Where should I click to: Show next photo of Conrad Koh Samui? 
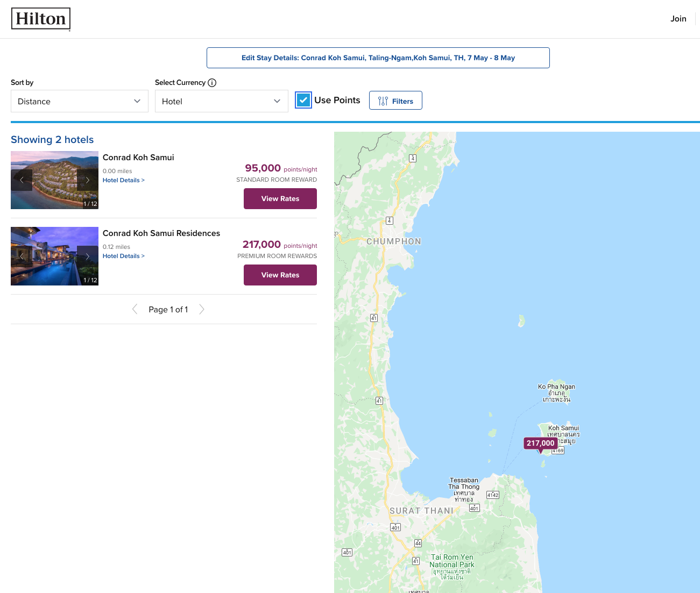[88, 180]
